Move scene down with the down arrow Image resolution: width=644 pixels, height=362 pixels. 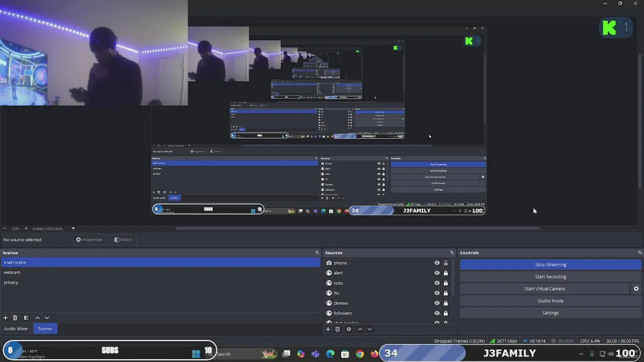pyautogui.click(x=47, y=318)
